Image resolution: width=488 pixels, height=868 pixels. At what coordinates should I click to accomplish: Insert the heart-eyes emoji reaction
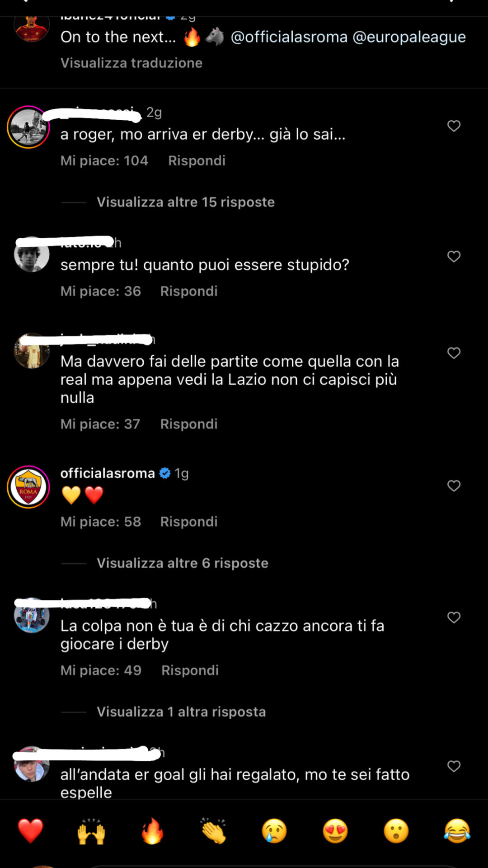coord(335,831)
